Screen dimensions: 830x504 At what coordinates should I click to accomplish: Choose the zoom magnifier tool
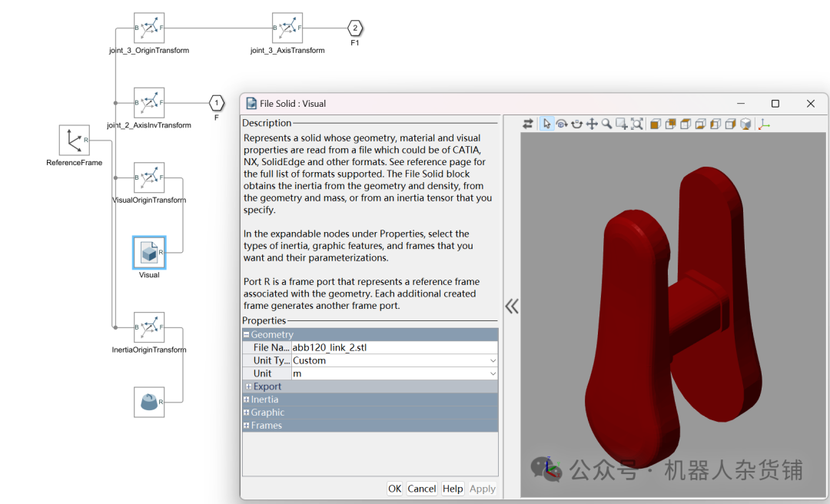click(x=607, y=124)
